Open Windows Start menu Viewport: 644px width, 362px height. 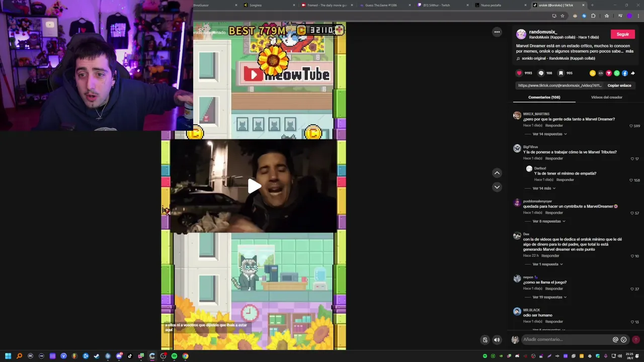[8, 356]
